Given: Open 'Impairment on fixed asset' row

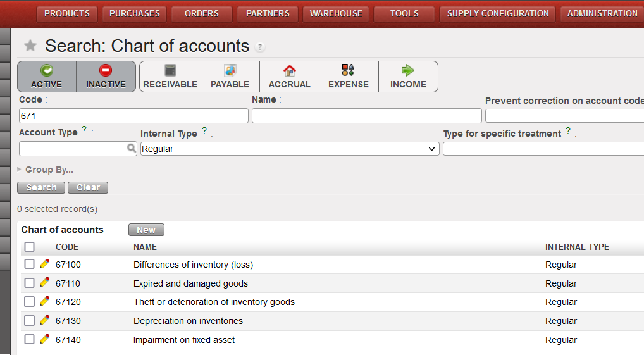Looking at the screenshot, I should [x=184, y=340].
